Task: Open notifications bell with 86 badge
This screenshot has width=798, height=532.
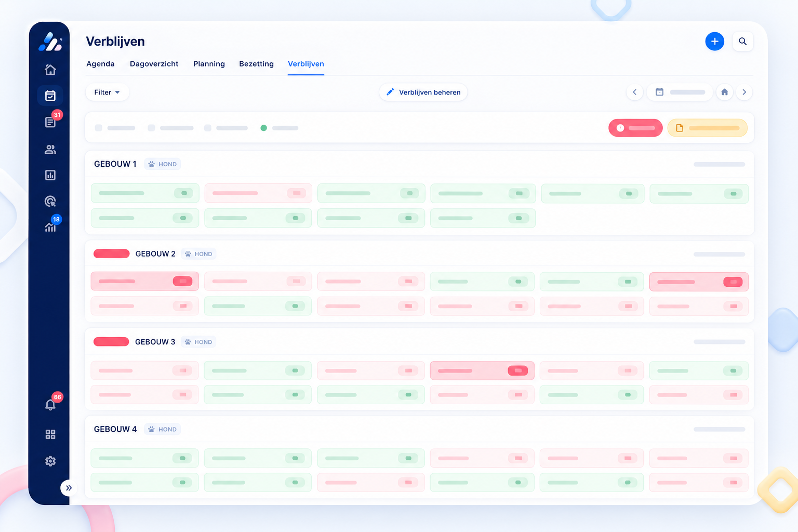Action: pos(50,405)
